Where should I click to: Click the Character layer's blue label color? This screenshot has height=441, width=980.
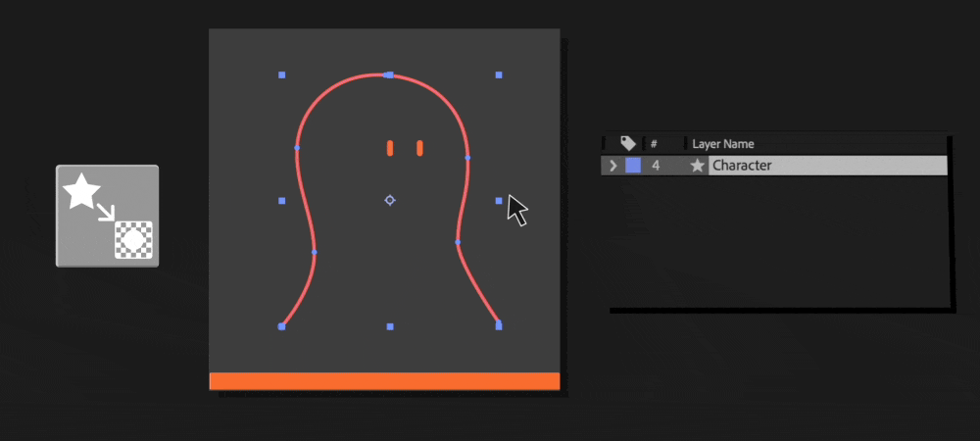[633, 166]
